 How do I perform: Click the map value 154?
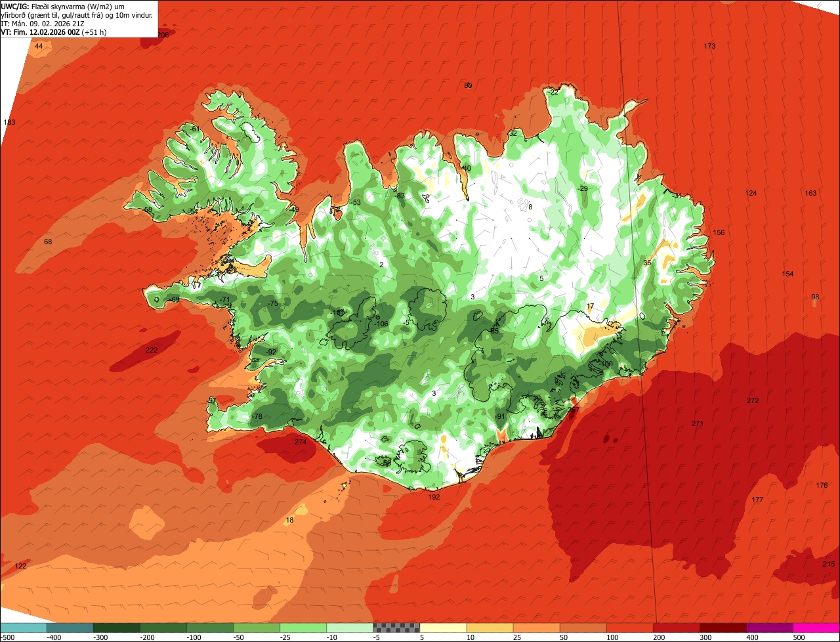787,274
